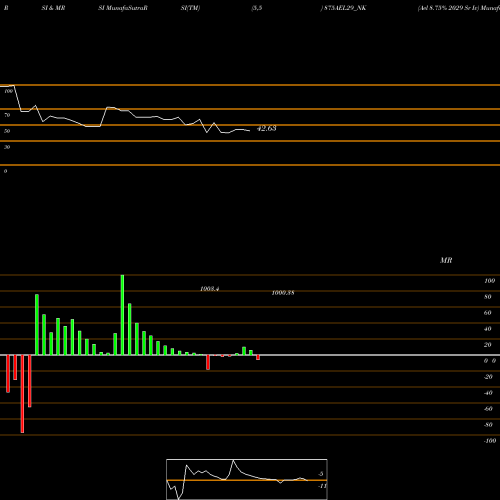Click the tallest green histogram bar
This screenshot has height=500, width=500.
[x=122, y=315]
